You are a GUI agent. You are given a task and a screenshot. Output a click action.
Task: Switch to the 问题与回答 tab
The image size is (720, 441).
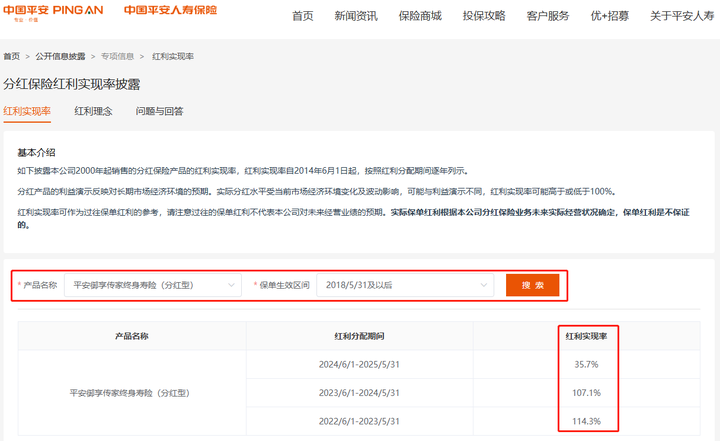tap(160, 111)
